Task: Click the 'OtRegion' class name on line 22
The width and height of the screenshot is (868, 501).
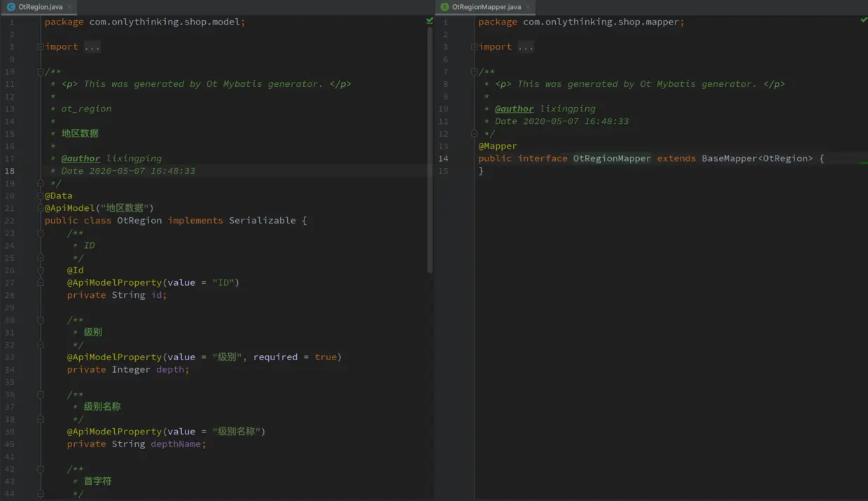Action: coord(139,220)
